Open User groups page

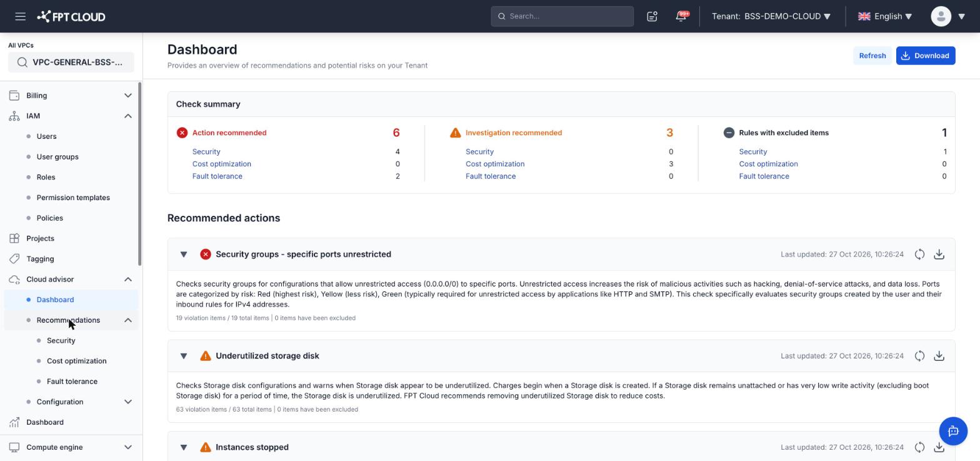tap(57, 157)
